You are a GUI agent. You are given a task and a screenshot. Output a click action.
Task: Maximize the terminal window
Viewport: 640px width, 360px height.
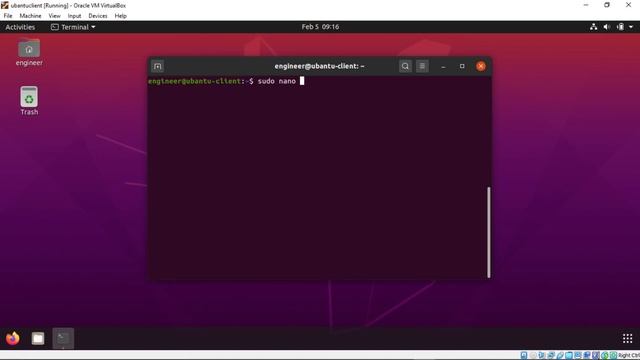pos(462,66)
